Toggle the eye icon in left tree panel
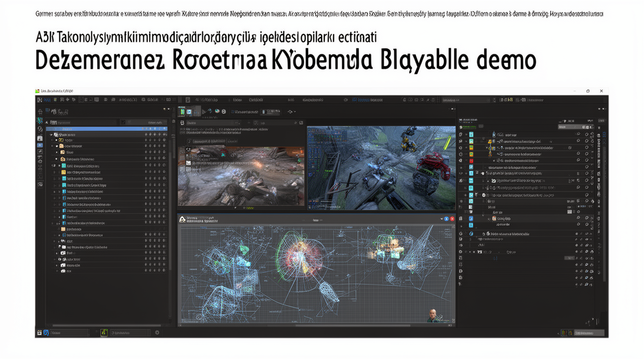The width and height of the screenshot is (644, 359). [x=53, y=165]
